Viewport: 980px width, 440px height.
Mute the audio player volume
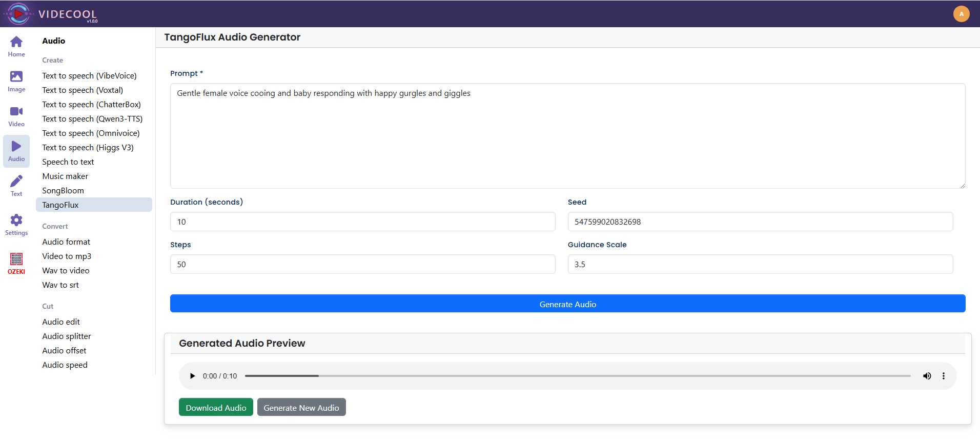pos(927,376)
